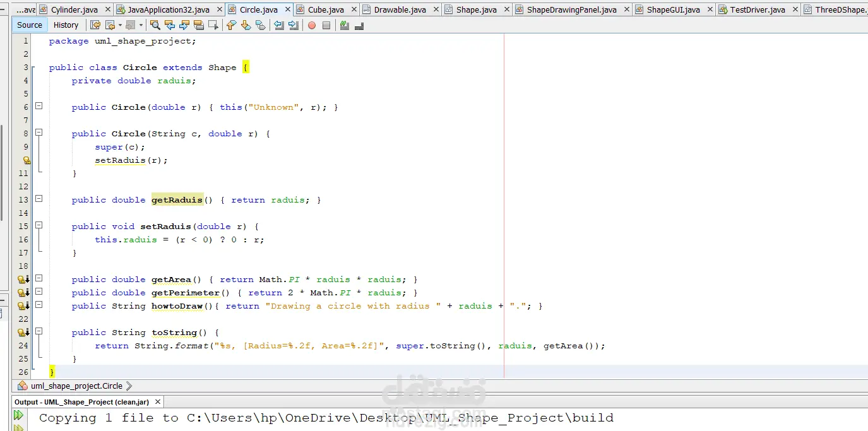Viewport: 868px width, 431px height.
Task: Click the Find Next Occurrence arrow icon
Action: coord(184,25)
